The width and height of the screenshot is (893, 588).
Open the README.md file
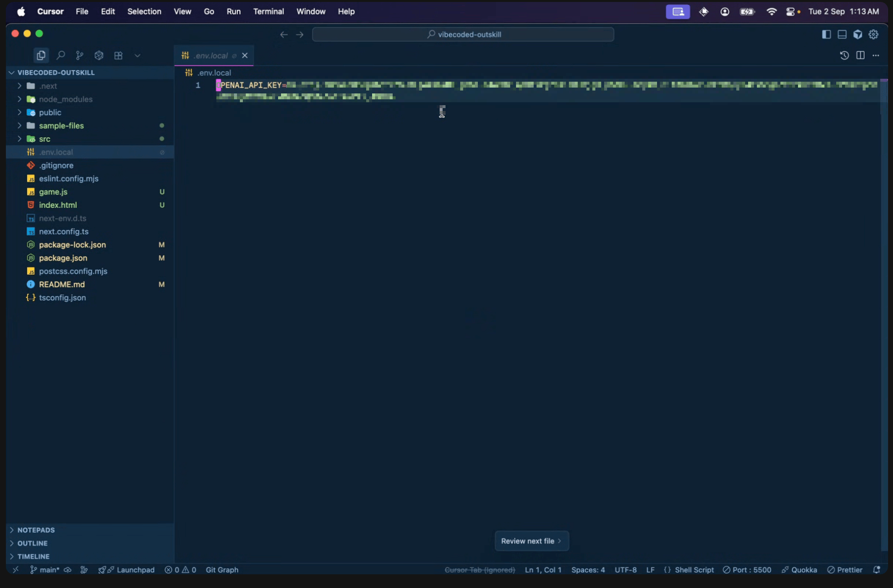coord(90,284)
